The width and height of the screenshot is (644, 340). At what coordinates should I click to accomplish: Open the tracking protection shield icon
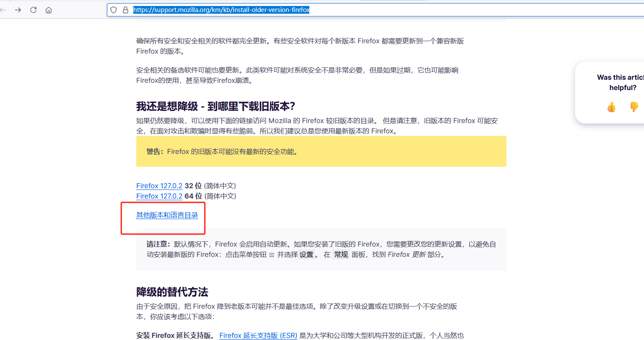click(114, 10)
